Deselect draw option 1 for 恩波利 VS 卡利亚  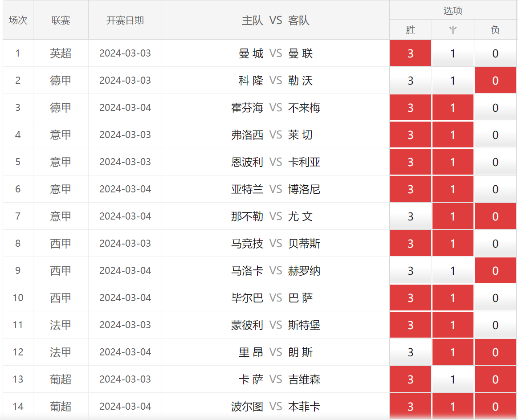(x=453, y=162)
